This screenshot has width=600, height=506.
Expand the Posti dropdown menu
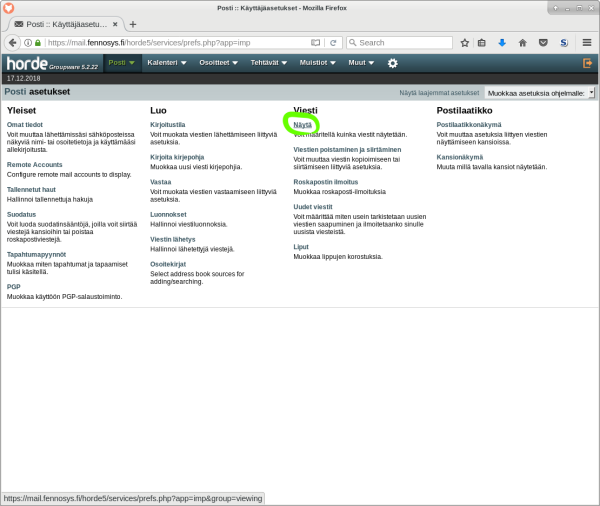tap(121, 63)
